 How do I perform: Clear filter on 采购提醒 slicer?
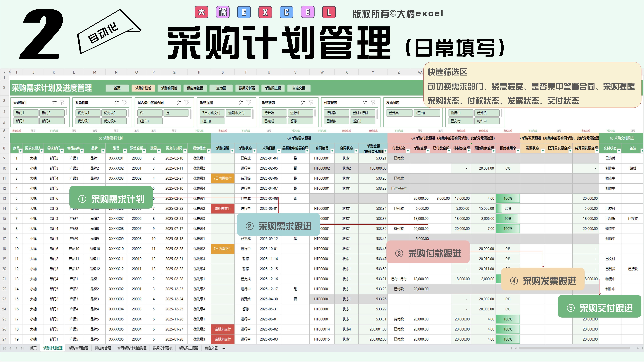pos(249,102)
